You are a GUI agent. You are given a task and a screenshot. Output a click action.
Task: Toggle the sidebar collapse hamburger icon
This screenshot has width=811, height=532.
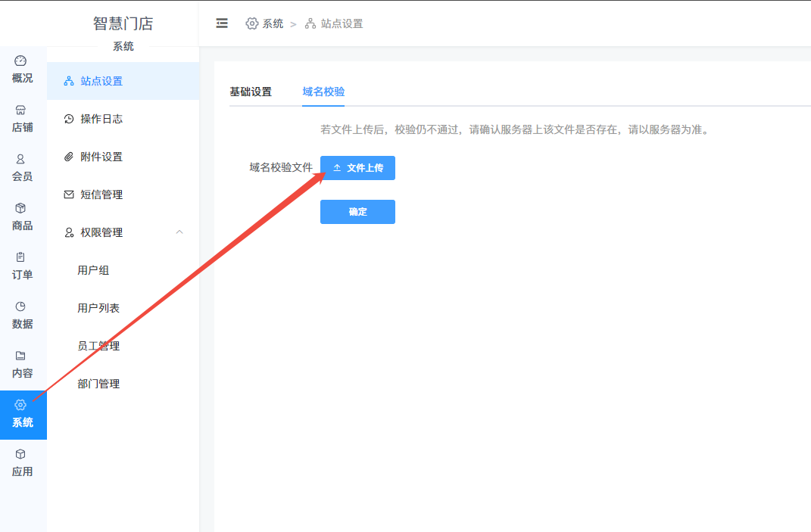[222, 23]
